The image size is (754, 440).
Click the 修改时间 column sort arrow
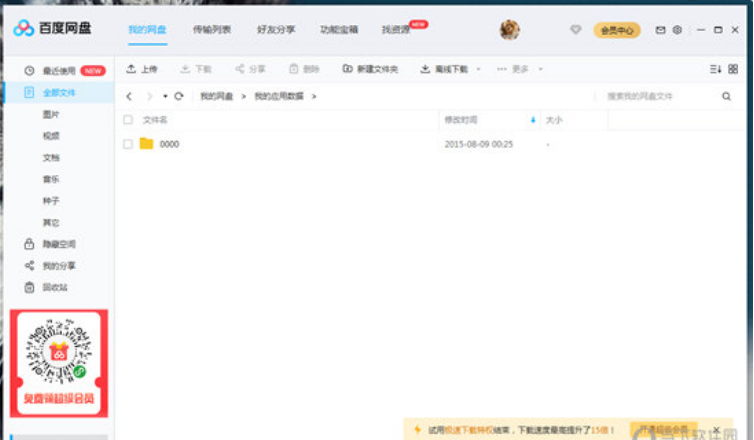point(532,120)
